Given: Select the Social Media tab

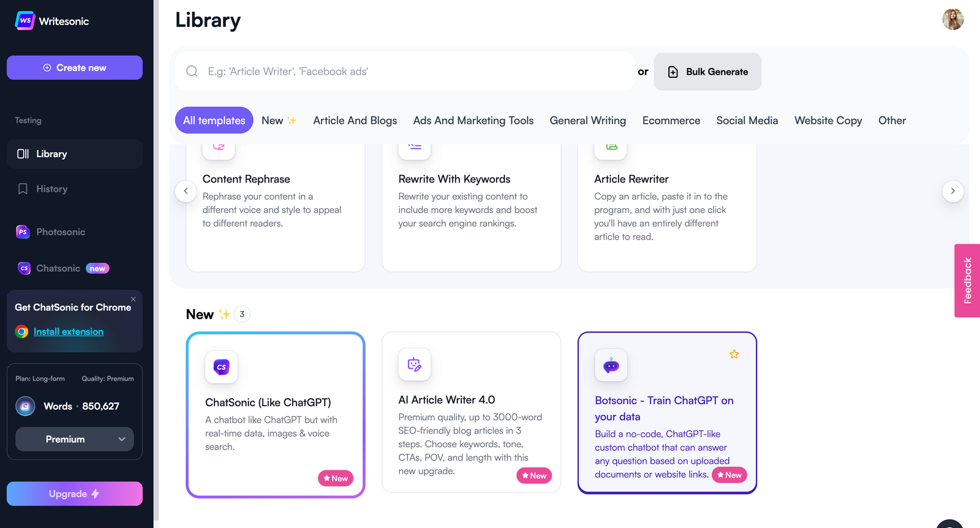Looking at the screenshot, I should click(747, 120).
